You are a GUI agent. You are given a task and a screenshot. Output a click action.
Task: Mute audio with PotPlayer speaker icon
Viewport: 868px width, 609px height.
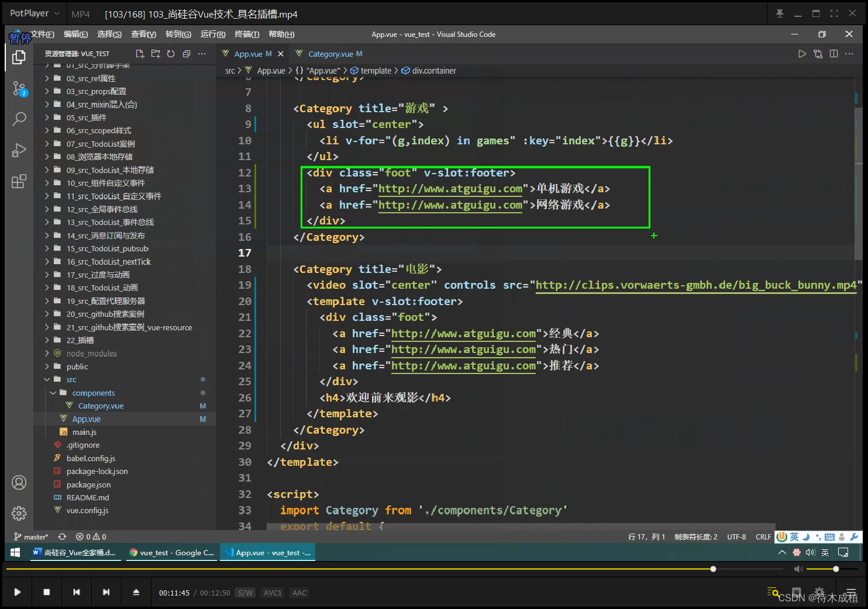(798, 569)
